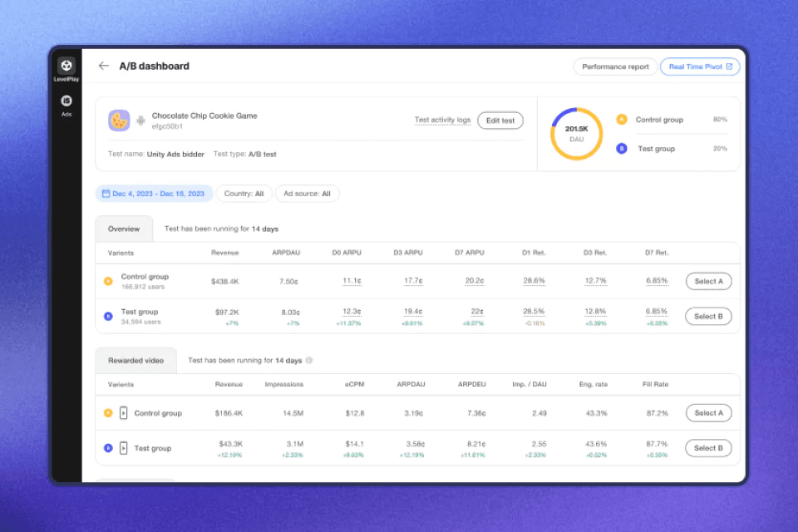This screenshot has height=532, width=798.
Task: Click the Chocolate Chip Cookie app icon
Action: coord(119,121)
